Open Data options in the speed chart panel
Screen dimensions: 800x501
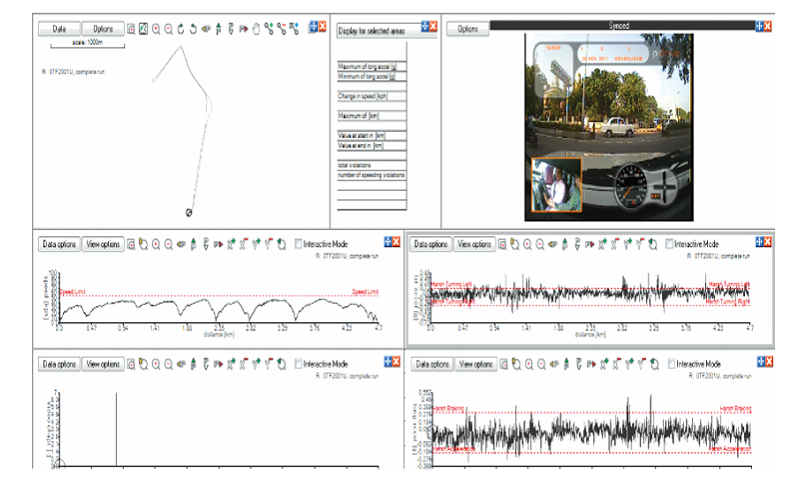59,244
